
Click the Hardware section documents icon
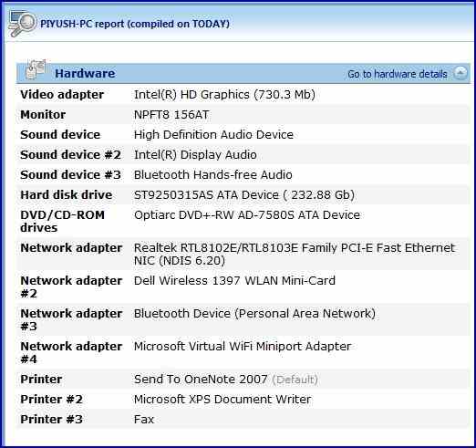(x=36, y=69)
